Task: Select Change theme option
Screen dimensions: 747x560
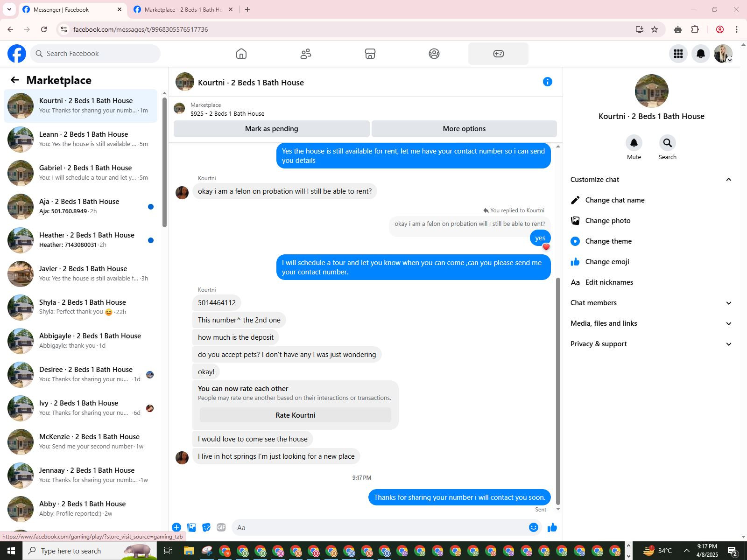Action: point(651,241)
